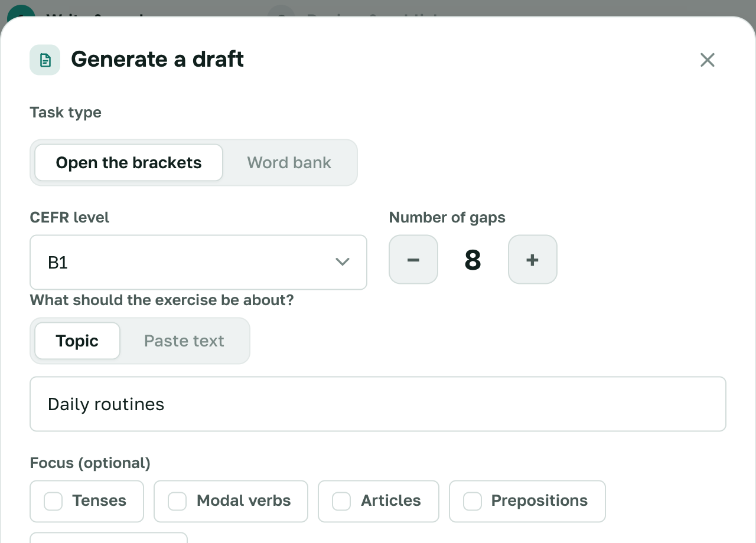Click the CEFR level chevron arrow
The height and width of the screenshot is (543, 756).
click(342, 262)
